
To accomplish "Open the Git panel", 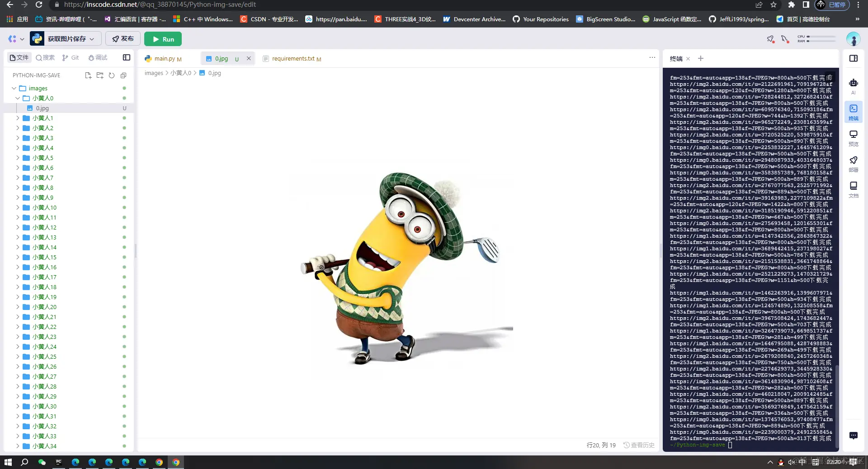I will [x=71, y=57].
